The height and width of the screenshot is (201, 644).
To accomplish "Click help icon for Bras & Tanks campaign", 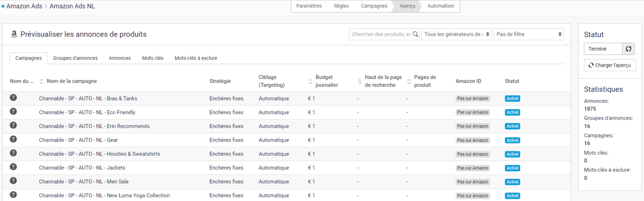I will (13, 98).
